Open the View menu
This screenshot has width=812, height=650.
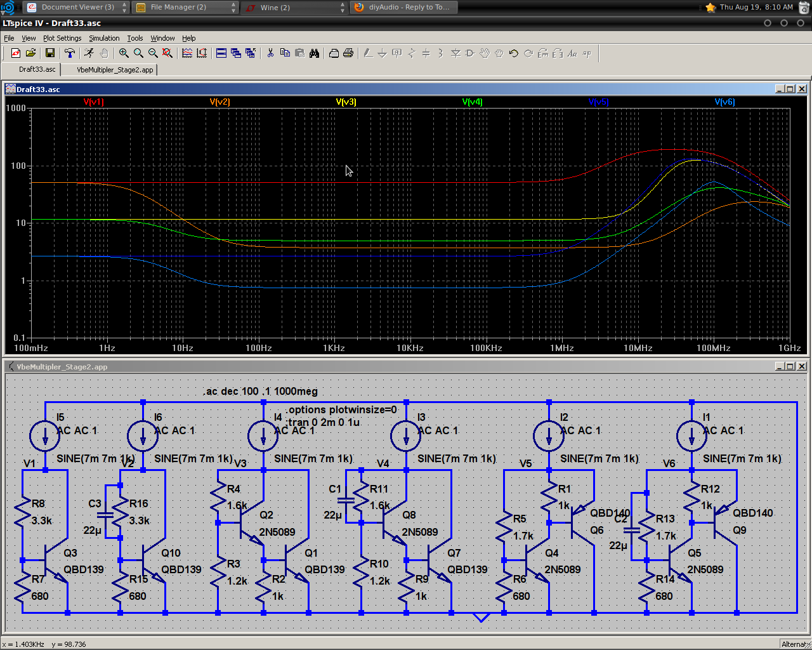click(x=29, y=38)
